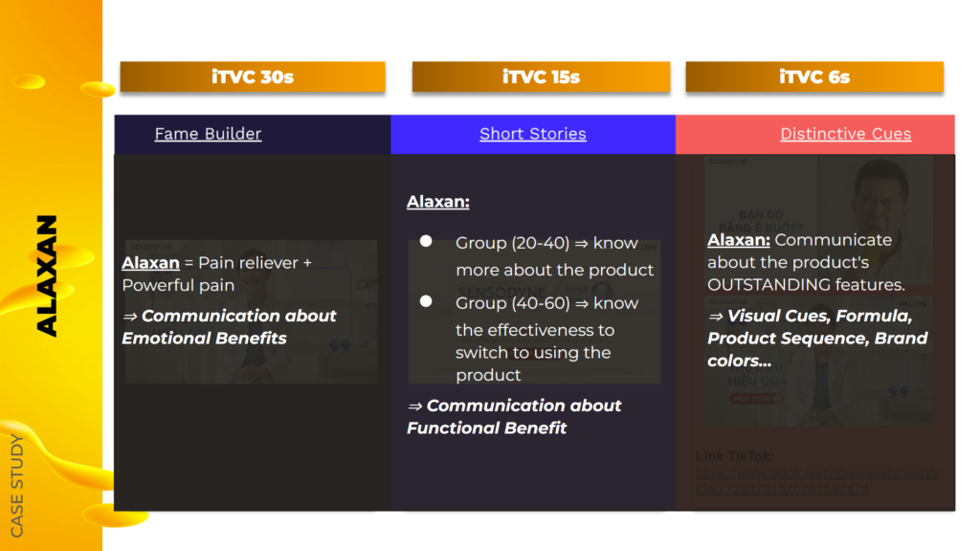Click the bullet dot before Group (40-60)
This screenshot has height=551, width=980.
(426, 301)
